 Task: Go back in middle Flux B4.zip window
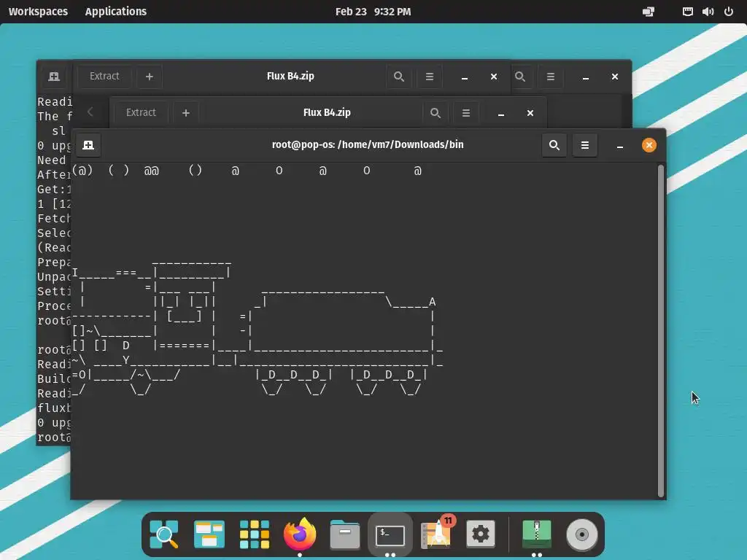tap(90, 112)
